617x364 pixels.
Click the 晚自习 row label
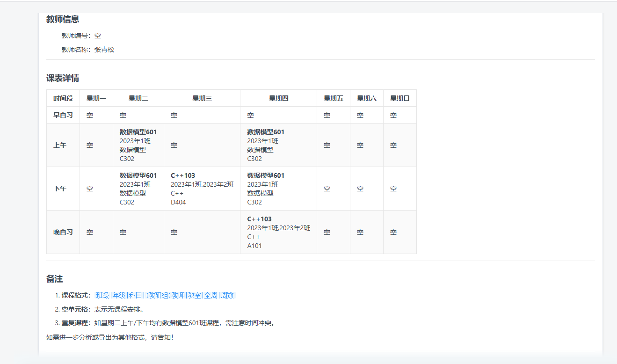(x=63, y=232)
